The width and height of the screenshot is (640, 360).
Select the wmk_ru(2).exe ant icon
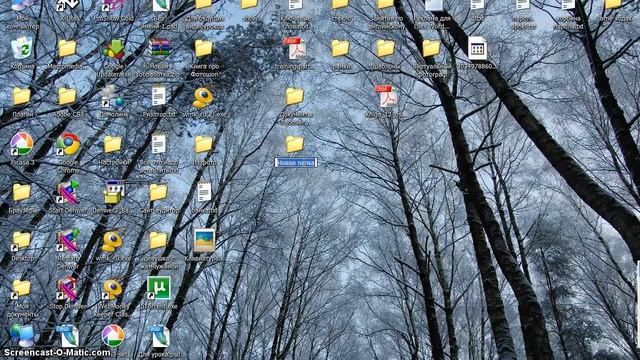[x=203, y=98]
